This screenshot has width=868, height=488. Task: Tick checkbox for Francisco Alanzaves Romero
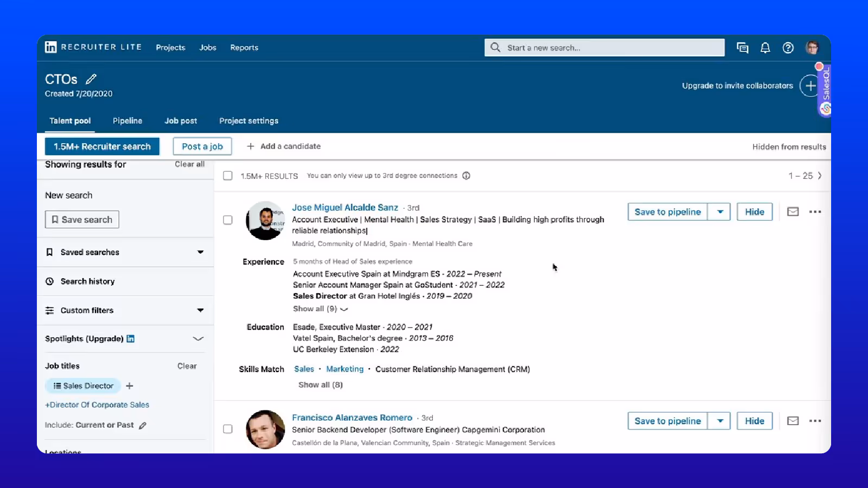[228, 429]
